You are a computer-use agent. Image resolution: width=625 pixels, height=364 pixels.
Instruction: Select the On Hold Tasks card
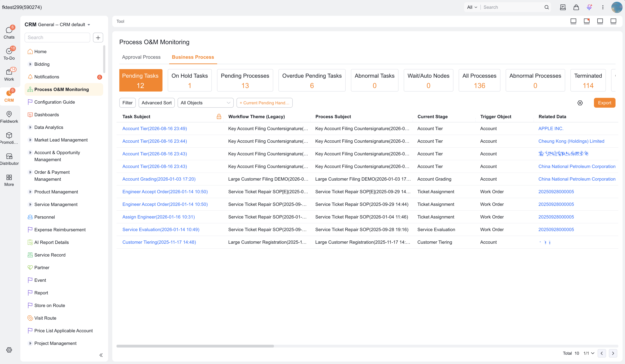[190, 80]
